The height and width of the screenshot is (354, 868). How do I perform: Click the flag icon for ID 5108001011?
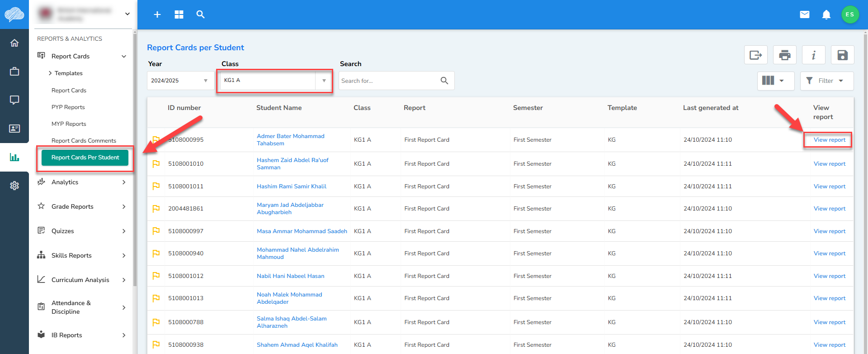click(156, 186)
